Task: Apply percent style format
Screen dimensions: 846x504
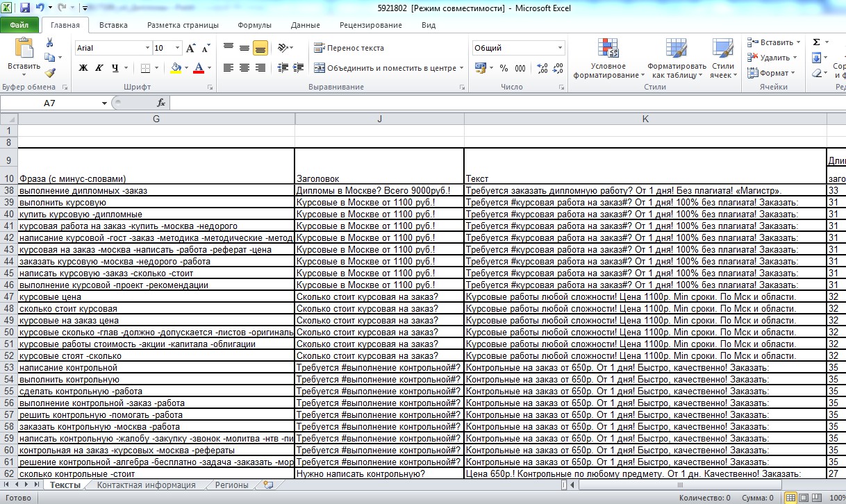Action: click(504, 68)
